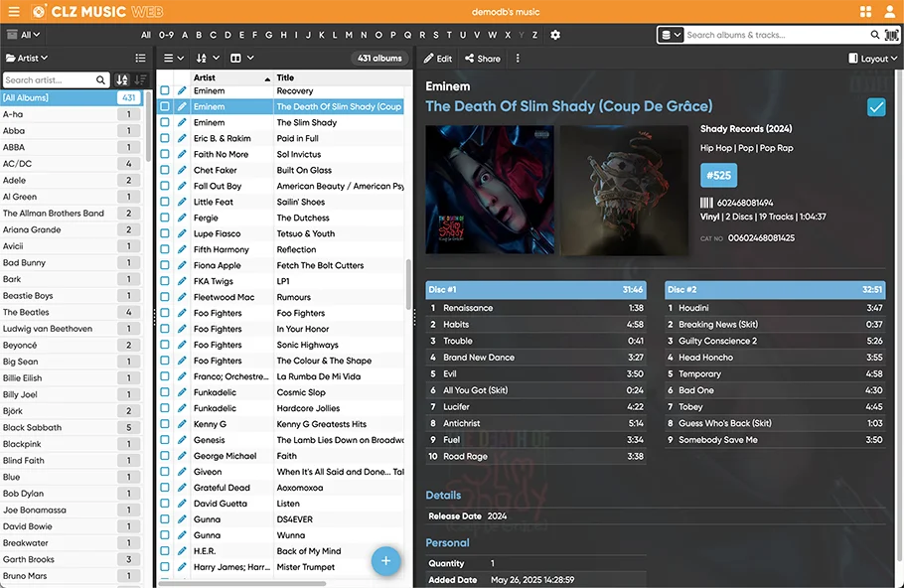Click the Search albums & tracks field

777,35
